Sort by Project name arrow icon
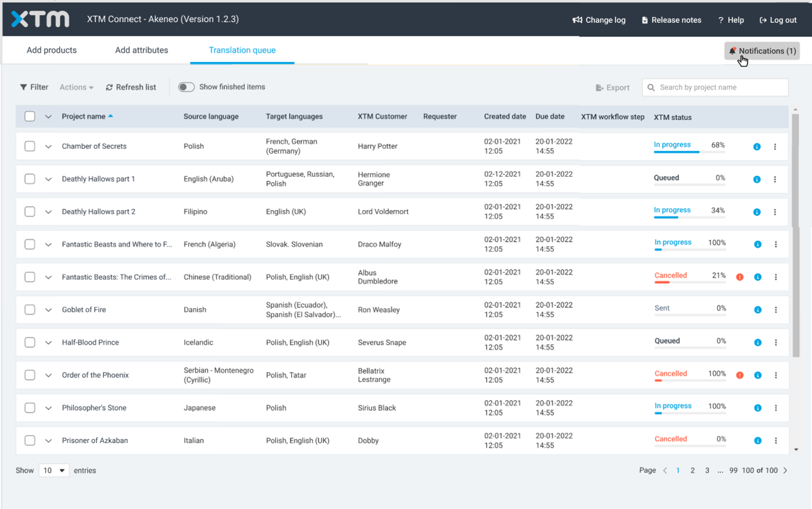Image resolution: width=812 pixels, height=509 pixels. [x=111, y=116]
